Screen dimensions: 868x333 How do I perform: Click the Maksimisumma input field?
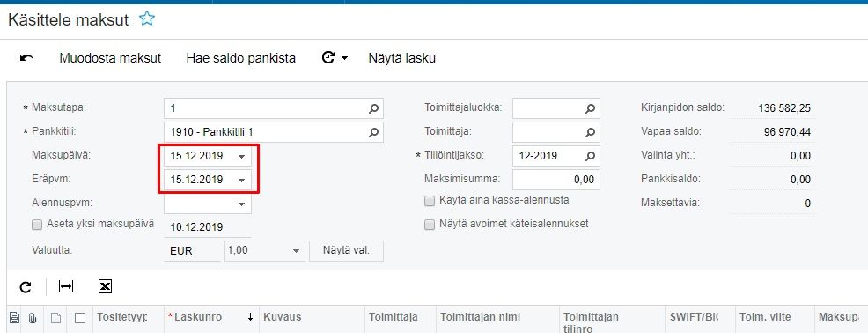(x=555, y=180)
